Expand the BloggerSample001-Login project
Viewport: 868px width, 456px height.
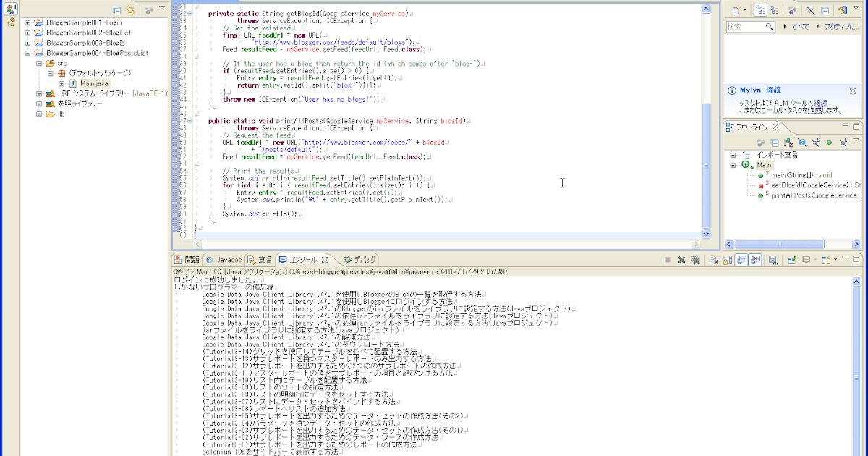point(28,22)
